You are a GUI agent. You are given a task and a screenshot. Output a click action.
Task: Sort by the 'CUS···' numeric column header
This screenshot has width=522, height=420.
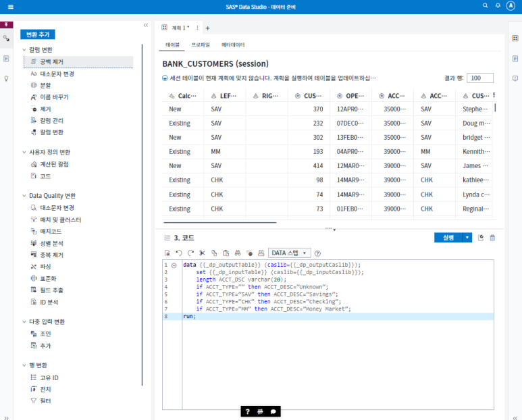click(x=309, y=96)
